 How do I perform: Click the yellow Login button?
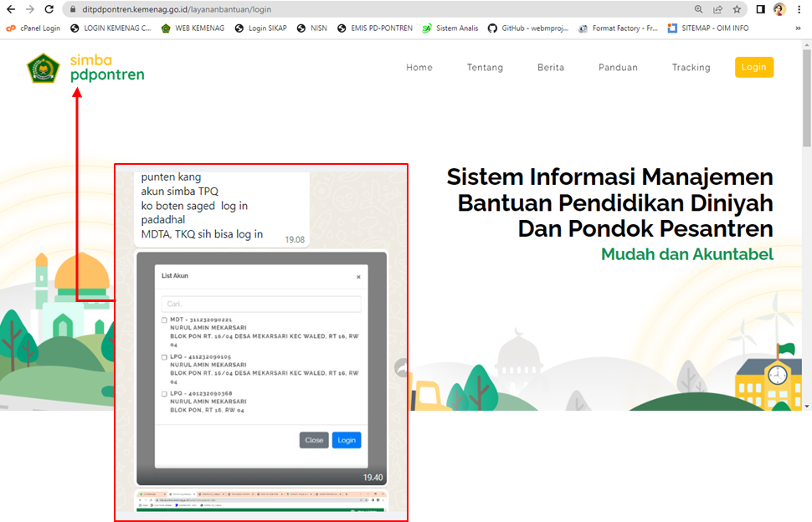(x=754, y=67)
